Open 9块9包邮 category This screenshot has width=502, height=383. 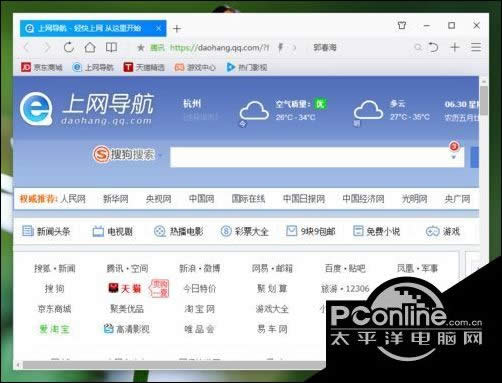(311, 231)
